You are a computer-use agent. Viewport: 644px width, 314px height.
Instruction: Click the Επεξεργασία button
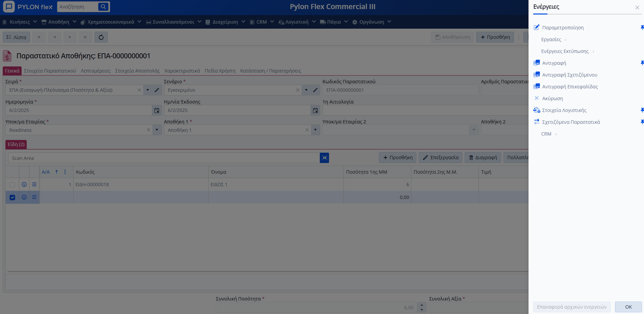[x=441, y=158]
